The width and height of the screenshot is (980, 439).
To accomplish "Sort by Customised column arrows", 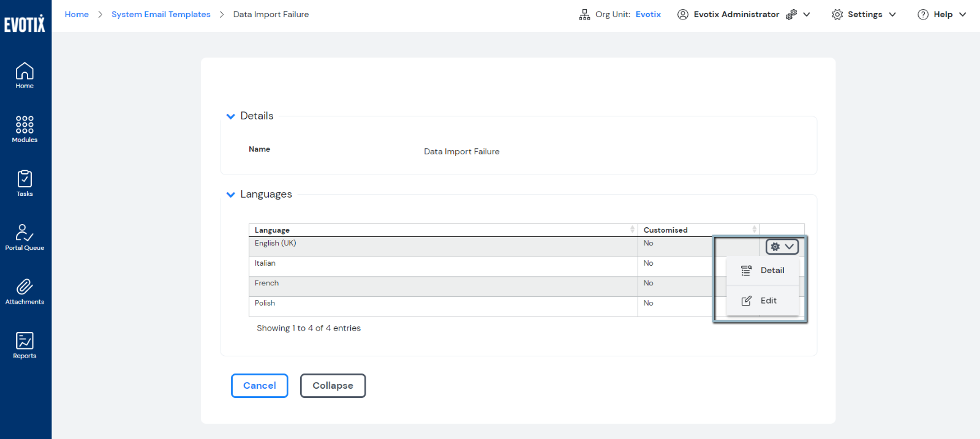I will 755,230.
